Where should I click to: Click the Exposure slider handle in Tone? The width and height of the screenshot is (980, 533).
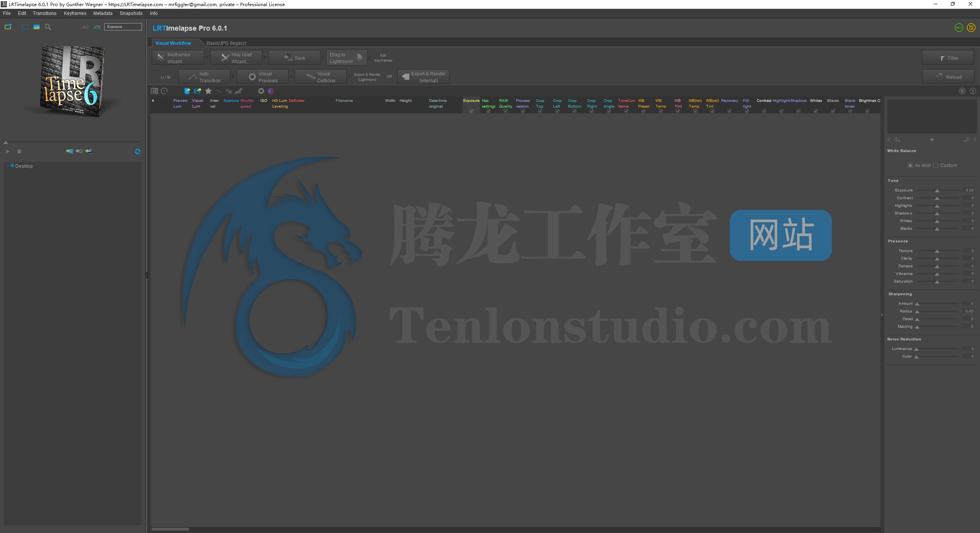click(937, 191)
